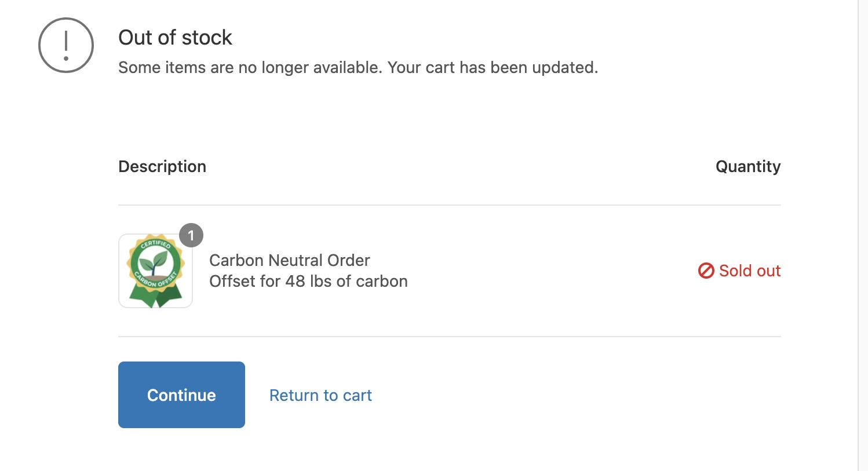
Task: Click the red Sold out label text
Action: coord(750,271)
